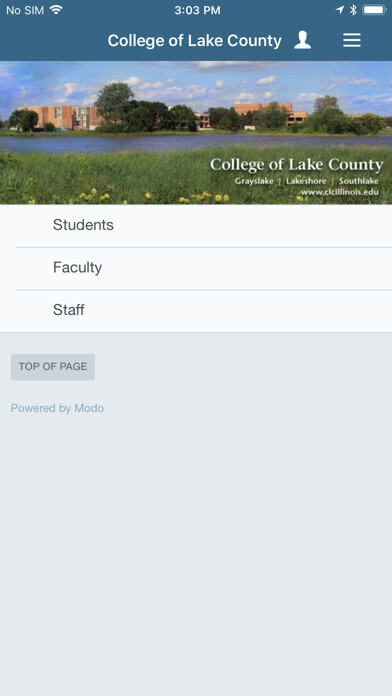The image size is (392, 696).
Task: Tap the Bluetooth status icon
Action: (x=353, y=10)
